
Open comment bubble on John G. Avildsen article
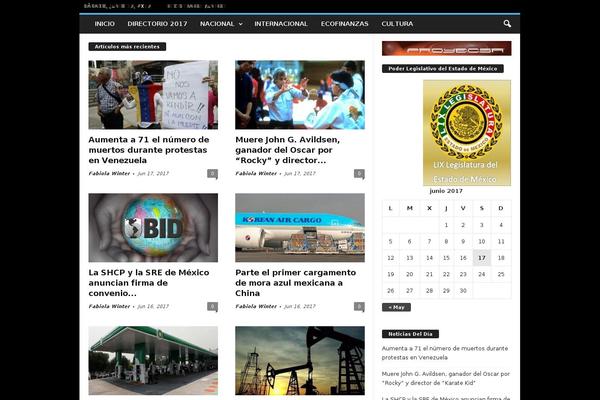coord(359,174)
